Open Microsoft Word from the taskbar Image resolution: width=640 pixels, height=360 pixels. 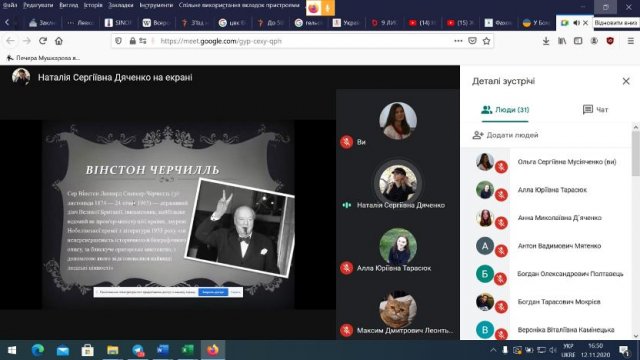click(162, 350)
